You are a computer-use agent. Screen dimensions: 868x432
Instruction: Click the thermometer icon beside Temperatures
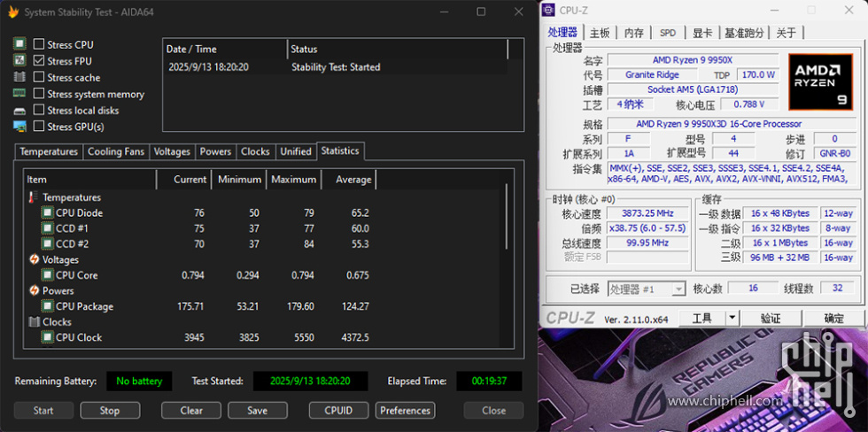(x=34, y=197)
